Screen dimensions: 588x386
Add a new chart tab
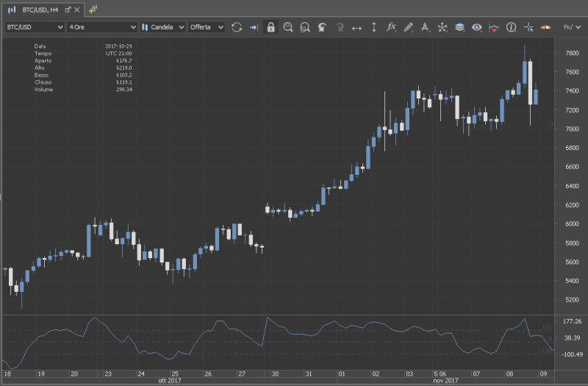tap(93, 10)
